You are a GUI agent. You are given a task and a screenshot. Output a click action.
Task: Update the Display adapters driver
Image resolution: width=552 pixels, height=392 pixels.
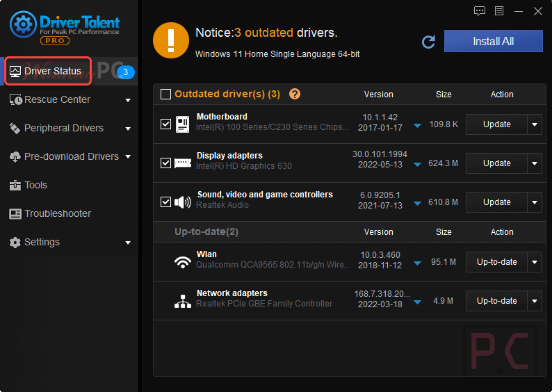pyautogui.click(x=496, y=163)
